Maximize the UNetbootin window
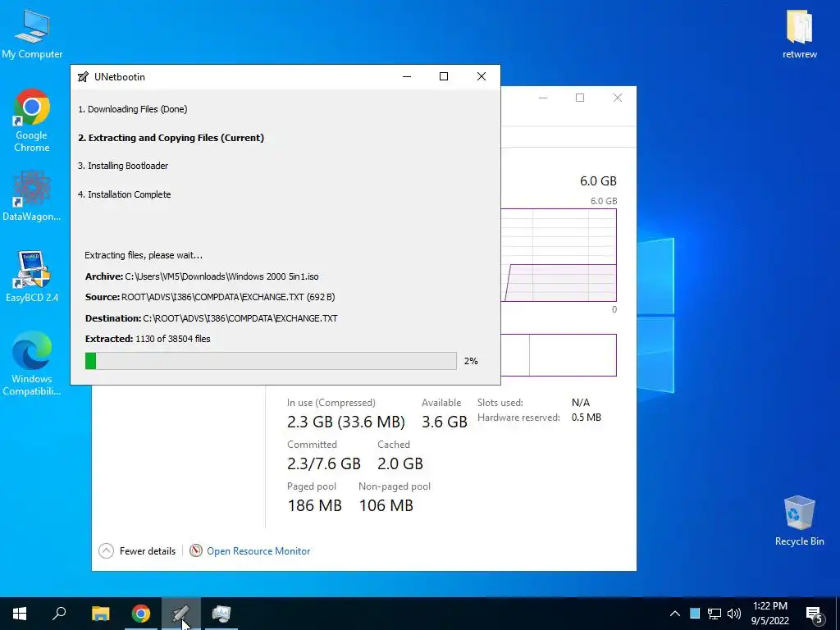 coord(444,76)
